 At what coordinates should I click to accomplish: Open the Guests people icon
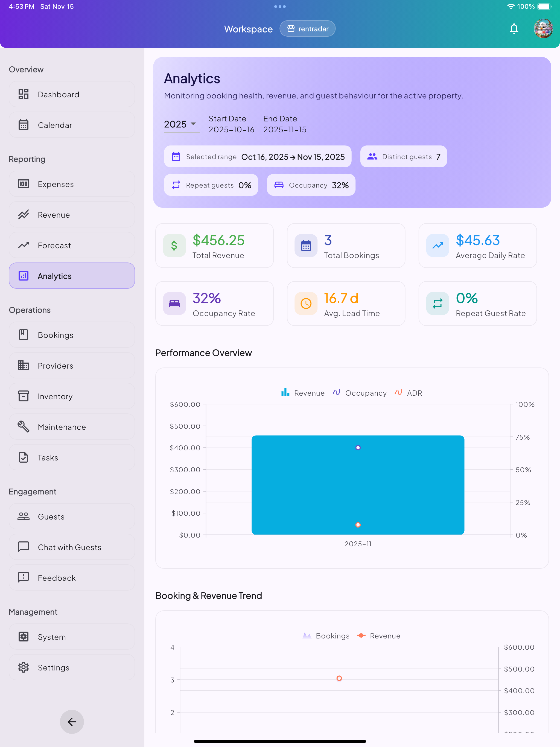pos(23,516)
